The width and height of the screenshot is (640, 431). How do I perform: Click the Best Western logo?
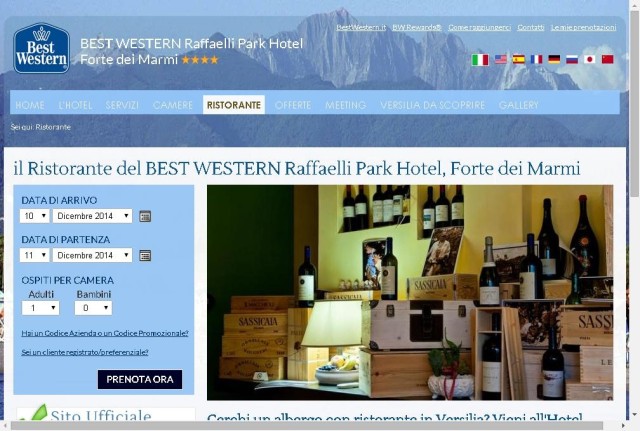[41, 48]
